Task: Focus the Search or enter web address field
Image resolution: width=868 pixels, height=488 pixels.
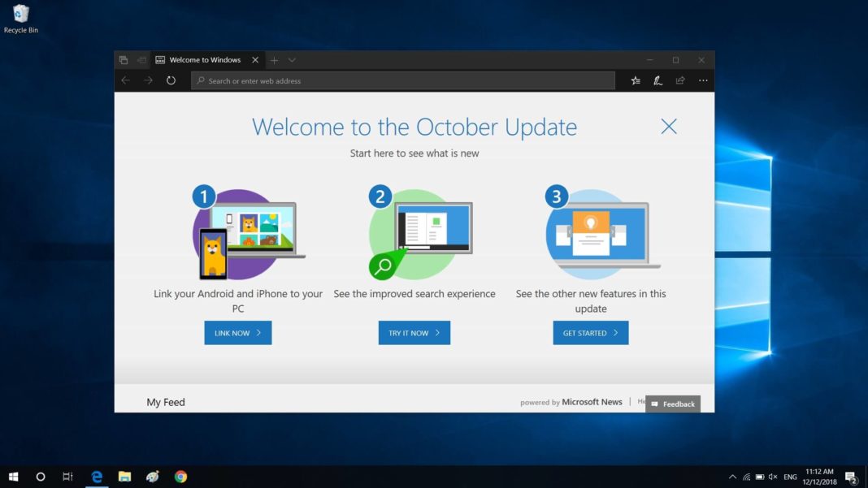Action: (402, 80)
